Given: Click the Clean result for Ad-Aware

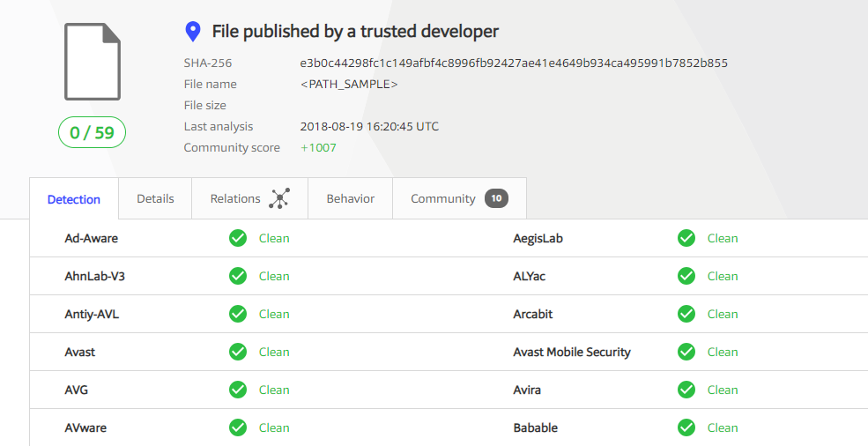Looking at the screenshot, I should (x=274, y=238).
